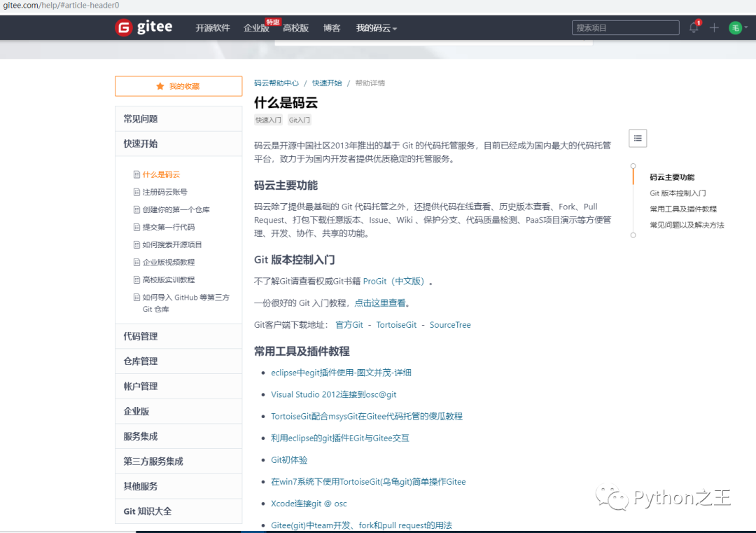Select 提交第一行代码 article

tap(169, 227)
